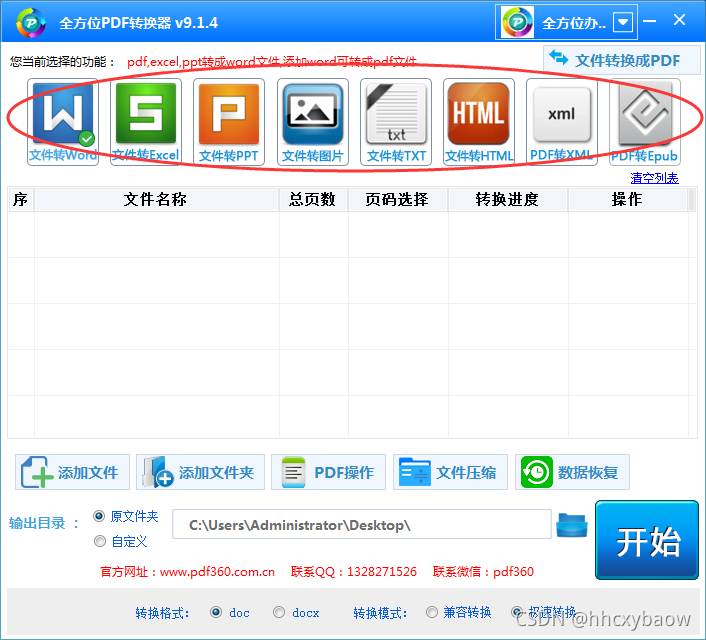706x640 pixels.
Task: Start conversion with the 开始 button
Action: pyautogui.click(x=647, y=540)
